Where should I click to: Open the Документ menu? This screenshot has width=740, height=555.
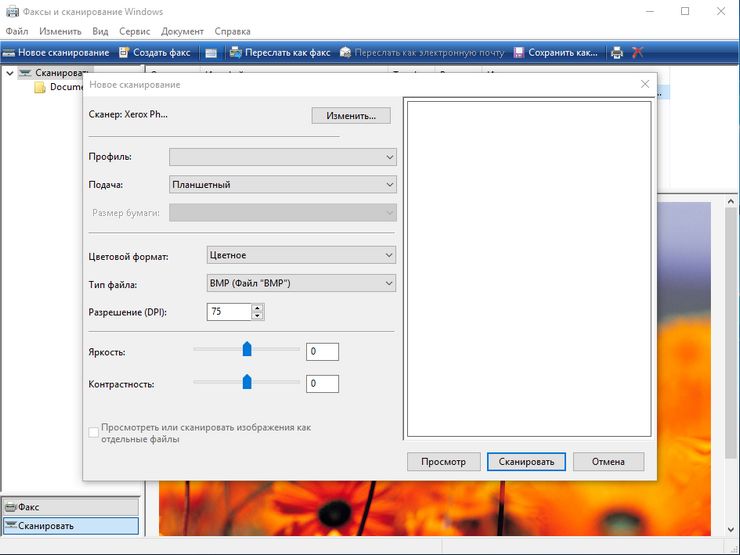click(x=182, y=31)
